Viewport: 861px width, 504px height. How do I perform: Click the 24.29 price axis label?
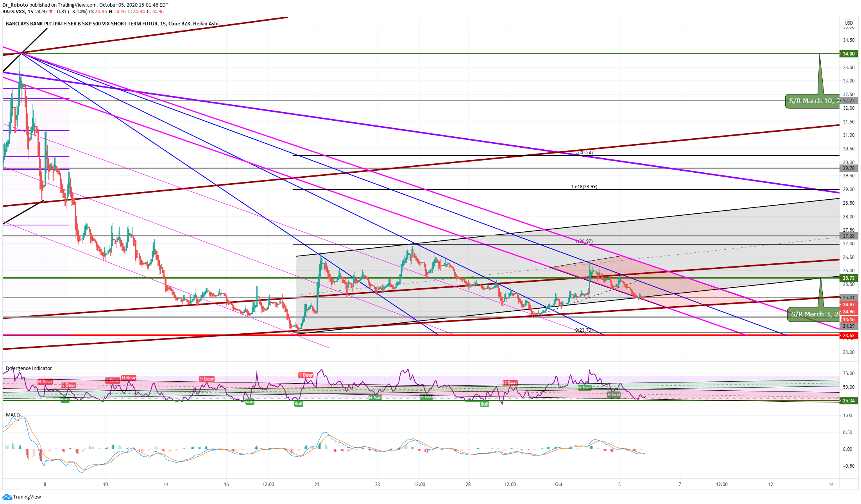pyautogui.click(x=848, y=326)
